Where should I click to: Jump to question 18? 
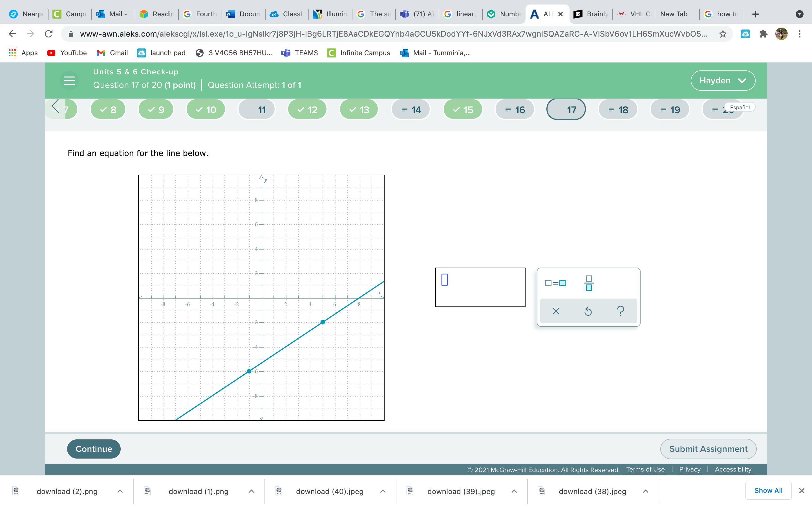pos(618,110)
